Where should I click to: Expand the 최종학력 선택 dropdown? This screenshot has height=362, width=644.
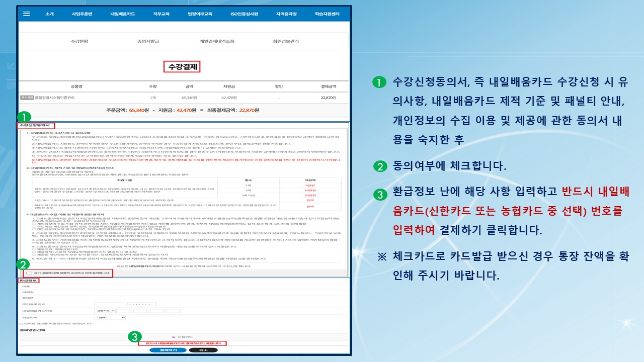(x=110, y=317)
